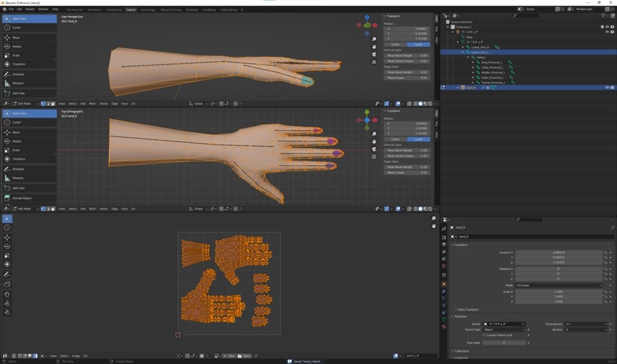The width and height of the screenshot is (617, 364).
Task: Switch to the Animation workspace tab
Action: pos(94,10)
